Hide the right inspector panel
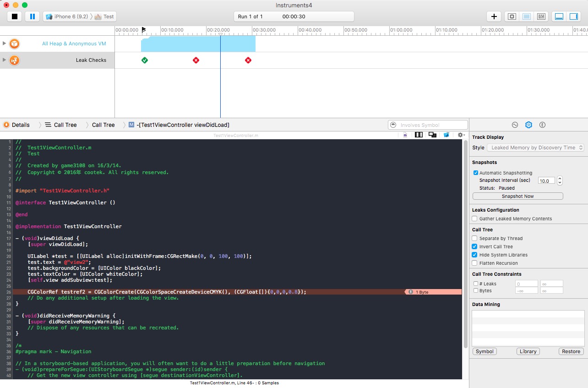Image resolution: width=588 pixels, height=388 pixels. 573,16
